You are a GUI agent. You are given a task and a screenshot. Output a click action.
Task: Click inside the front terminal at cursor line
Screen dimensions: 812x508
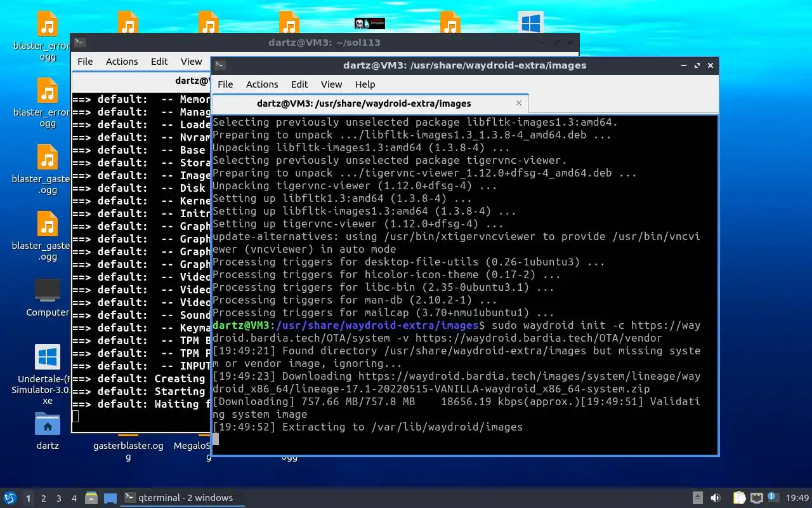215,439
